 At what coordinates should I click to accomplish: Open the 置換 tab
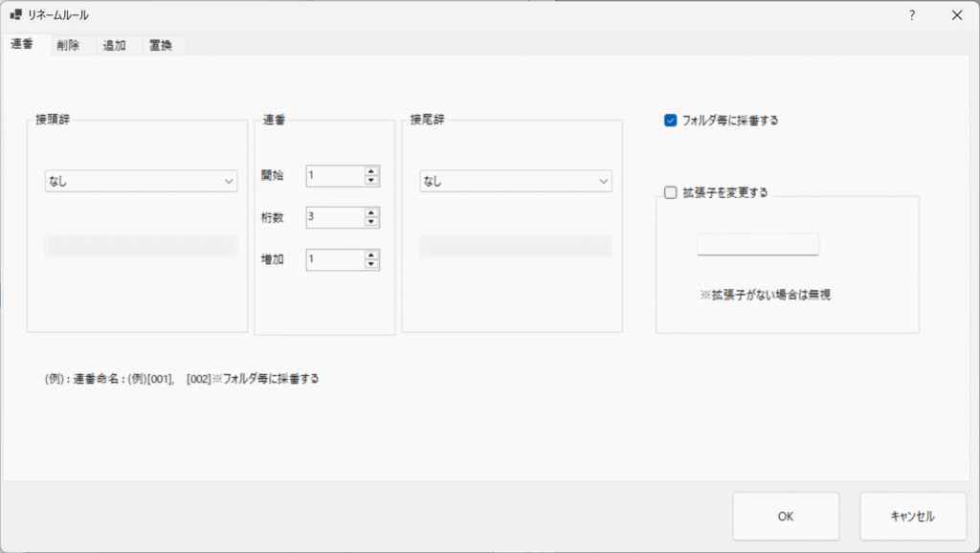click(x=162, y=45)
